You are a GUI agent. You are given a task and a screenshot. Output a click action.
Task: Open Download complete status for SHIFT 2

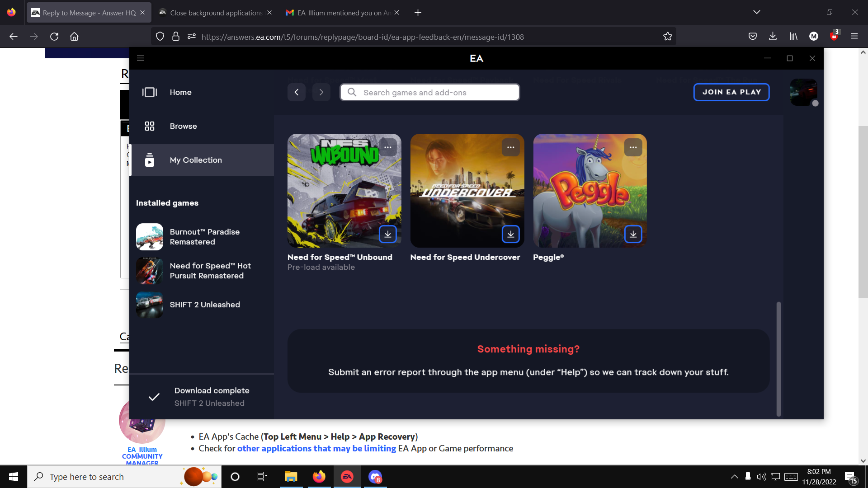pos(202,397)
